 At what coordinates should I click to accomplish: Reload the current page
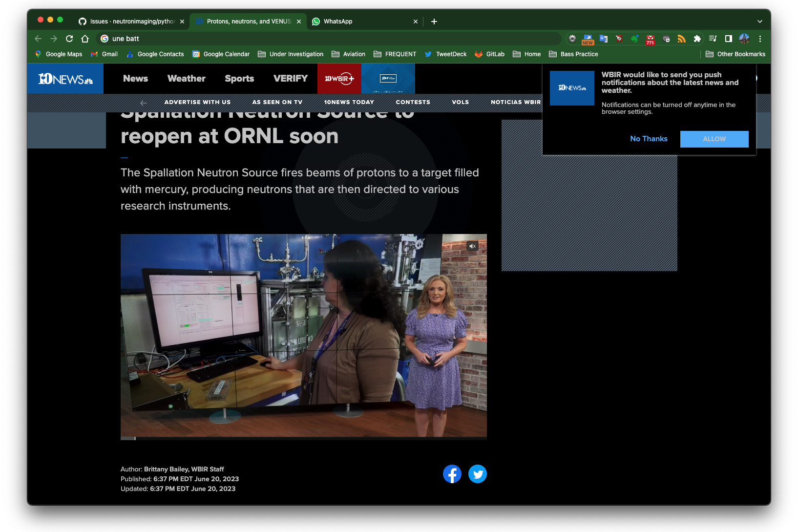(x=69, y=39)
